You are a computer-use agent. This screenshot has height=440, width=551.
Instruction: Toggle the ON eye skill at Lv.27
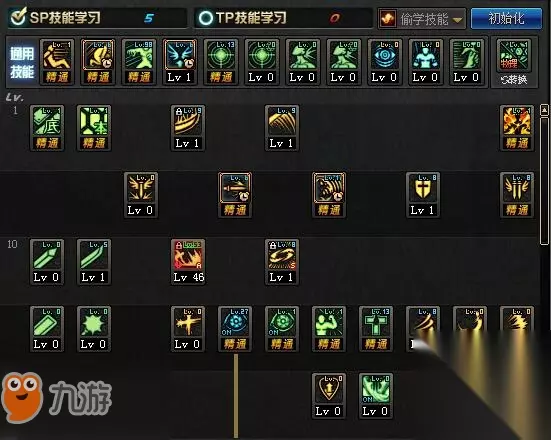(x=235, y=329)
